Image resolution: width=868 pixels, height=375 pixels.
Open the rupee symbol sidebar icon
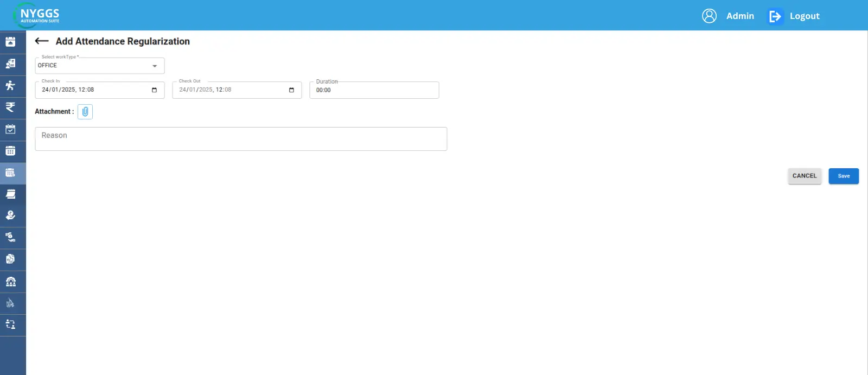click(x=10, y=107)
